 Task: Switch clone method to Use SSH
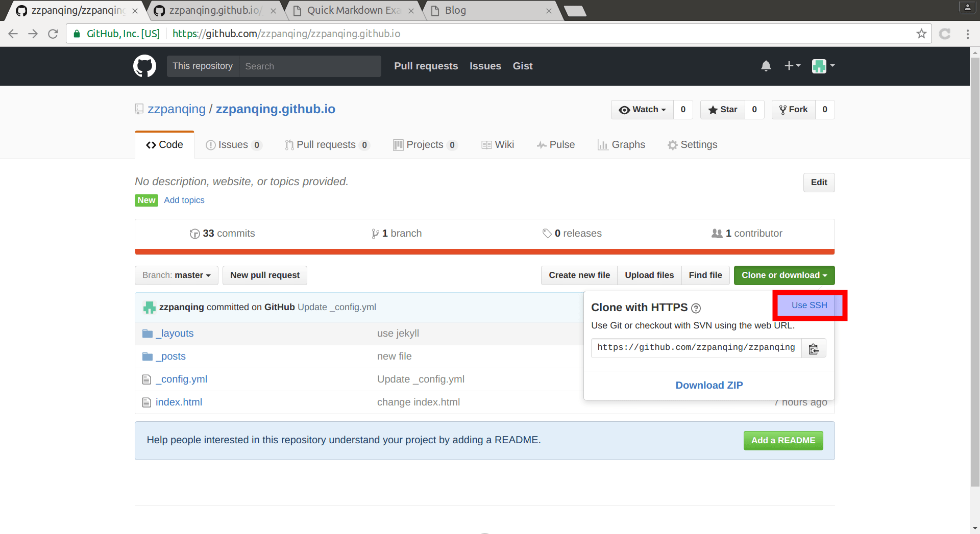point(810,305)
